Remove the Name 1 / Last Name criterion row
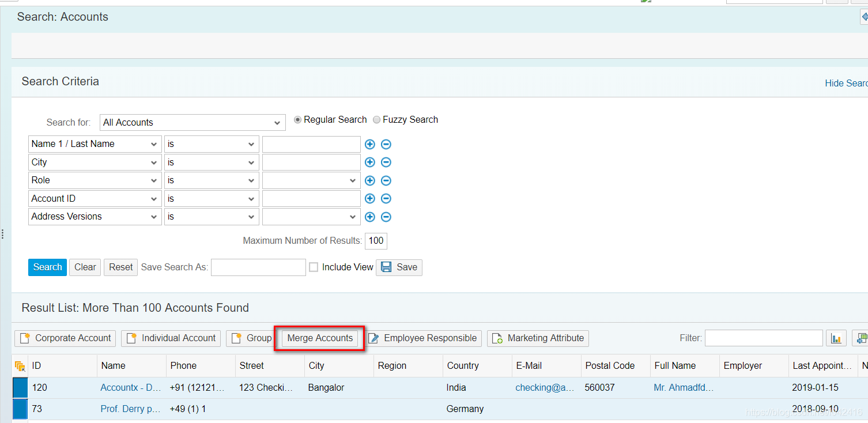Image resolution: width=868 pixels, height=423 pixels. [x=386, y=144]
